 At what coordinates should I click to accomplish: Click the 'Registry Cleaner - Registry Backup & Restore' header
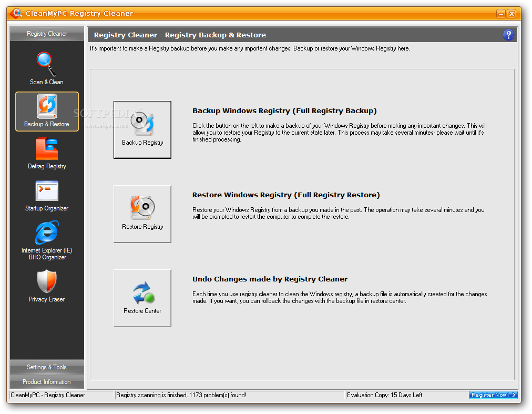tap(180, 35)
